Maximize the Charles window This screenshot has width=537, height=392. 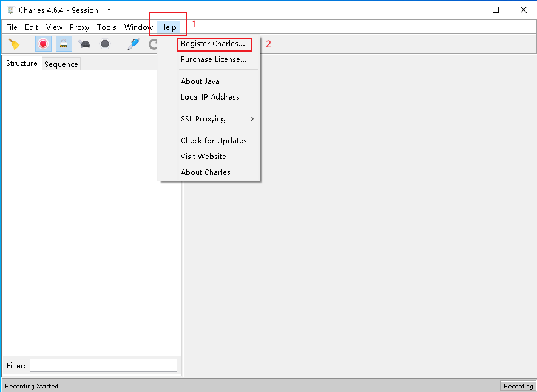click(x=496, y=10)
